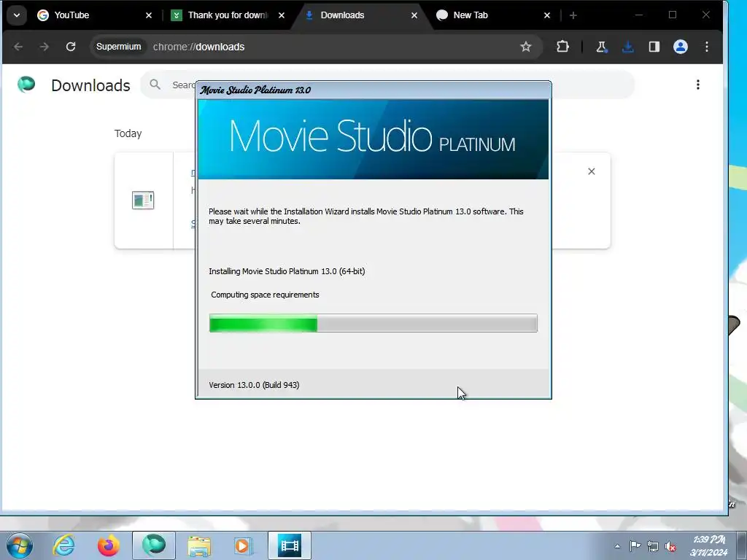Show the downloads tray icon in toolbar

pos(628,47)
